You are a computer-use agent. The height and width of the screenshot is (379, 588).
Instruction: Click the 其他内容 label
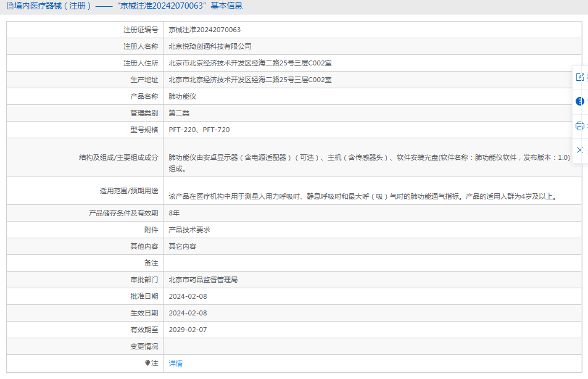144,246
